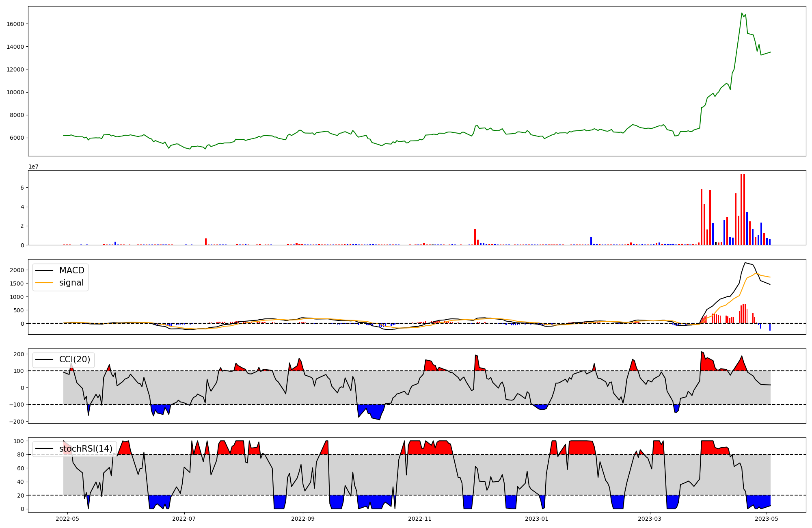The height and width of the screenshot is (528, 812).
Task: Click the 1e7 volume scale label
Action: tap(33, 167)
